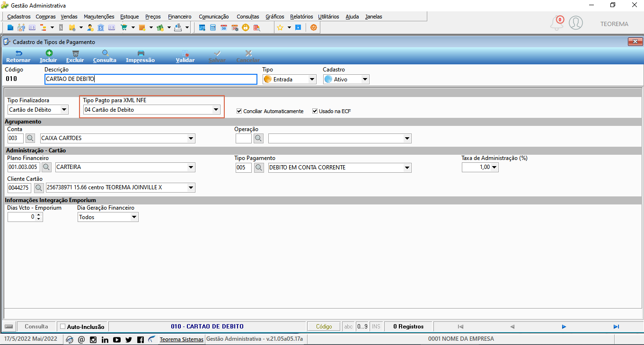
Task: Expand the Tipo Finalizadora dropdown
Action: (x=64, y=110)
